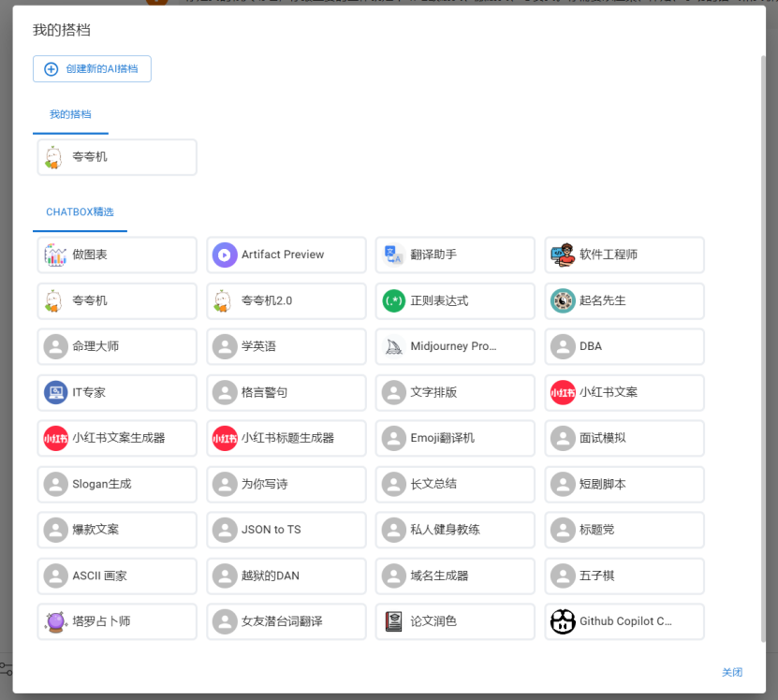
Task: Open the 标题党 partner card
Action: pyautogui.click(x=624, y=531)
